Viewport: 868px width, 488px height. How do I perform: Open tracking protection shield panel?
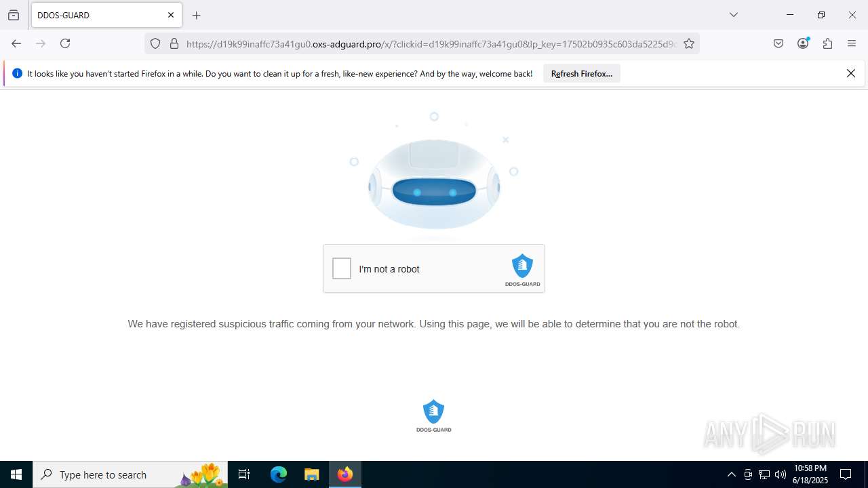pyautogui.click(x=155, y=43)
